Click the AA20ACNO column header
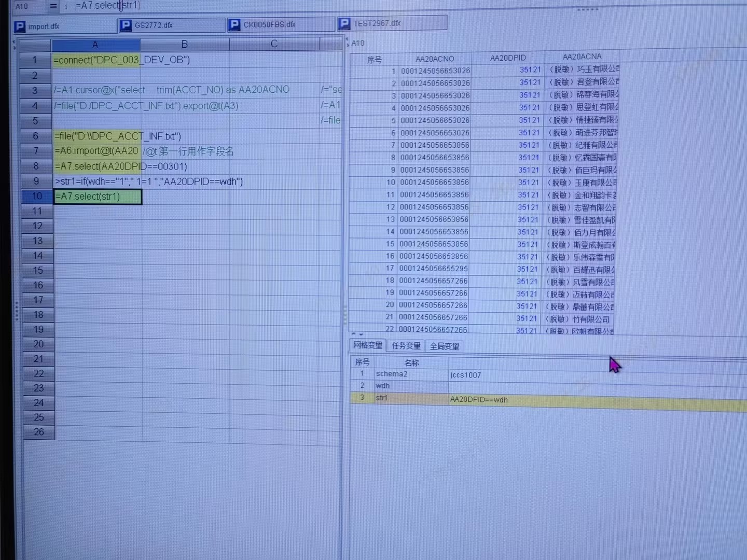This screenshot has width=747, height=560. [435, 59]
